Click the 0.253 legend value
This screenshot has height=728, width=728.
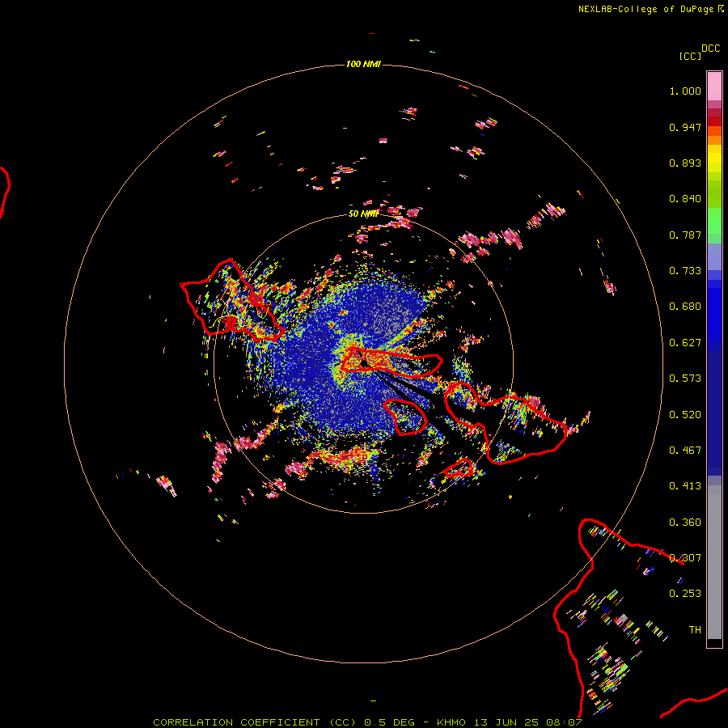click(685, 594)
